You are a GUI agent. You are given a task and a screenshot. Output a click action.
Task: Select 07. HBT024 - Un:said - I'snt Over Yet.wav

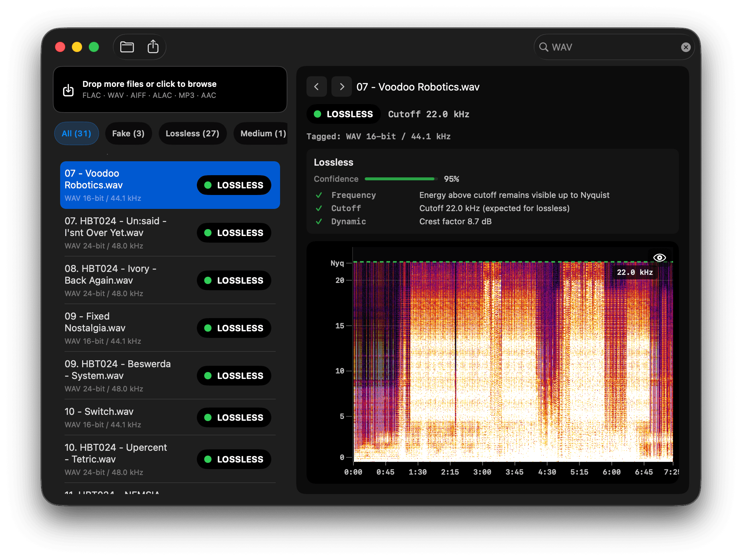[x=170, y=233]
